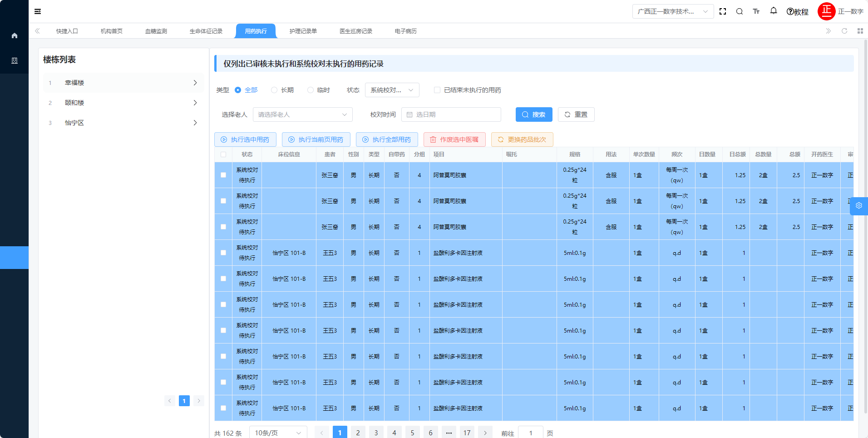Expand 怡宁区 building row
The height and width of the screenshot is (438, 868).
tap(123, 123)
